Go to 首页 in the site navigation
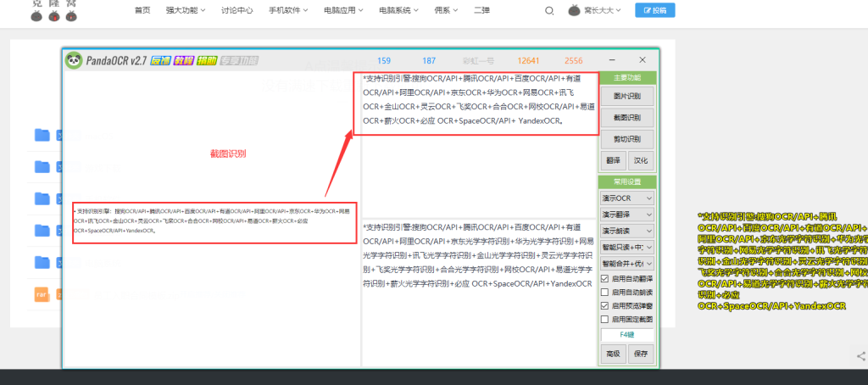The image size is (868, 385). pyautogui.click(x=142, y=10)
